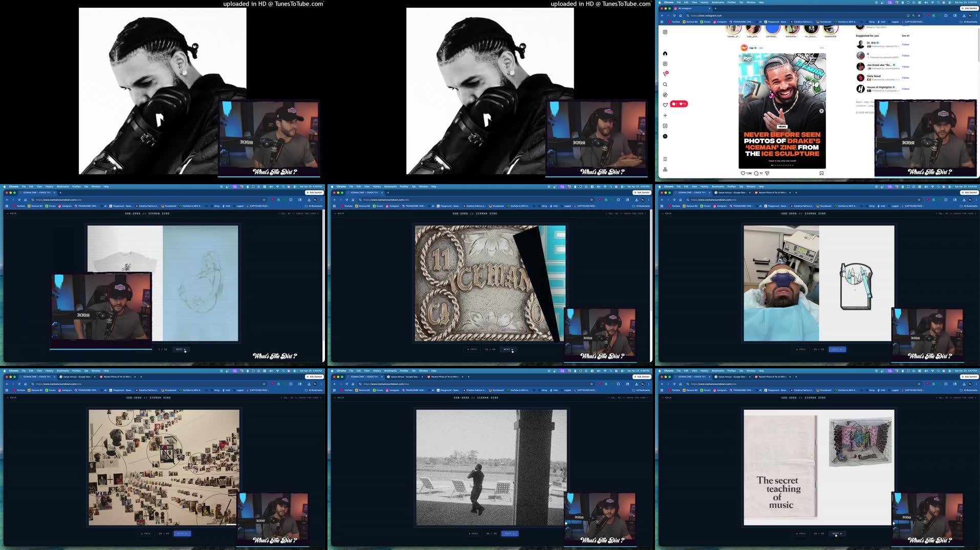Advance the Drake post carousel with right arrow

[821, 111]
